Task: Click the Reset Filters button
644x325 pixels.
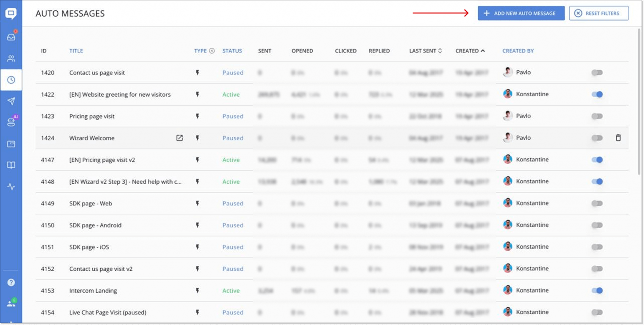Action: click(598, 13)
